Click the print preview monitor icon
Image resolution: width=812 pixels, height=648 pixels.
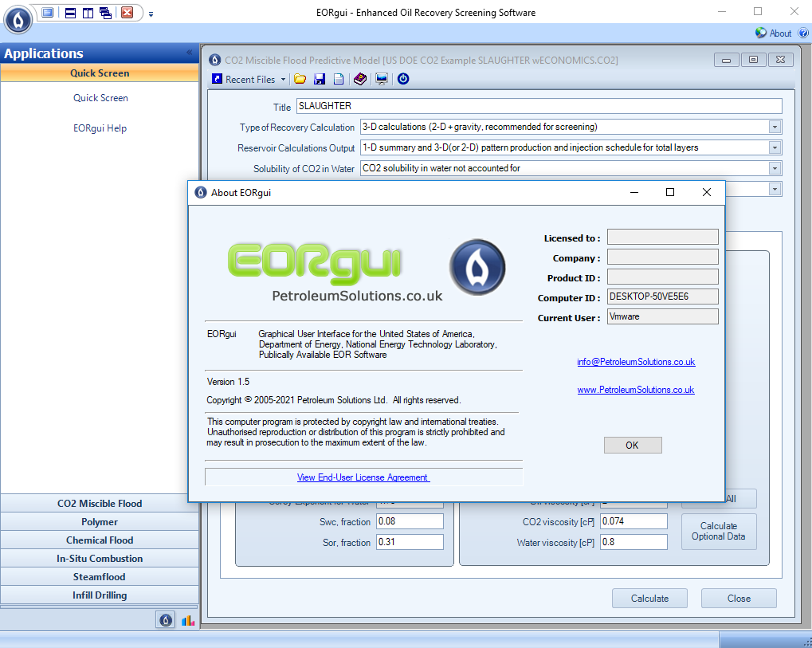pos(382,79)
